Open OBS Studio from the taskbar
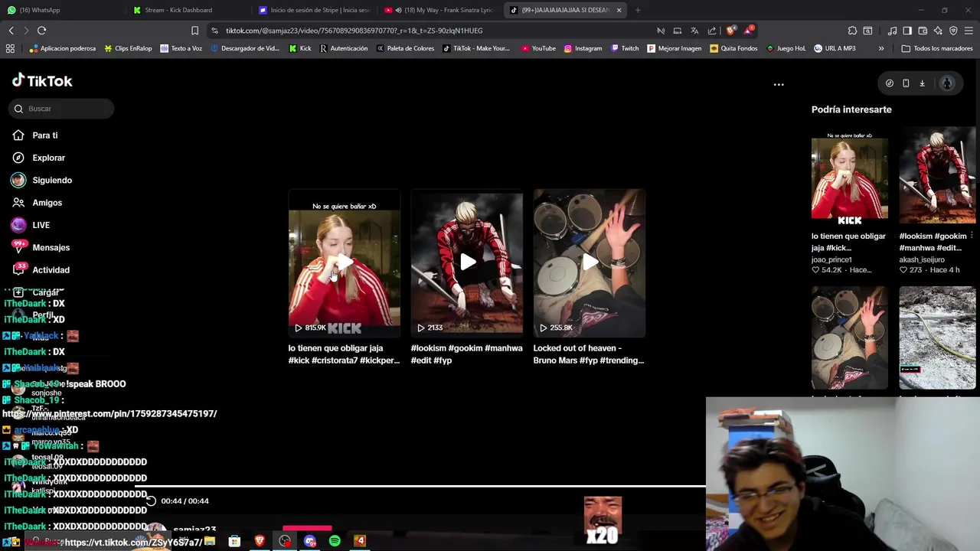The height and width of the screenshot is (551, 980). 285,541
